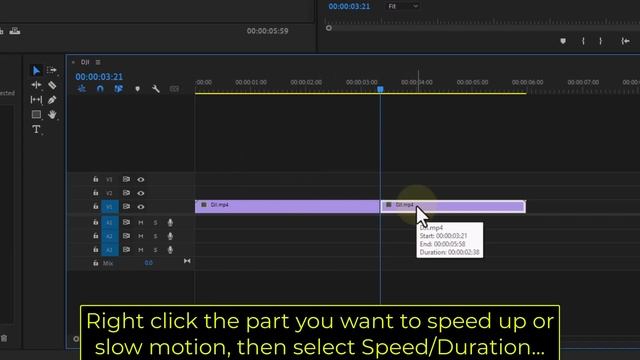Mute audio track A1
The height and width of the screenshot is (360, 640).
click(x=140, y=222)
